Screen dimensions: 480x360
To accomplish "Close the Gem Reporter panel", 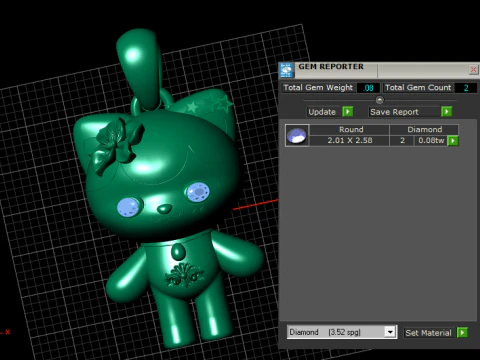I will pos(473,70).
